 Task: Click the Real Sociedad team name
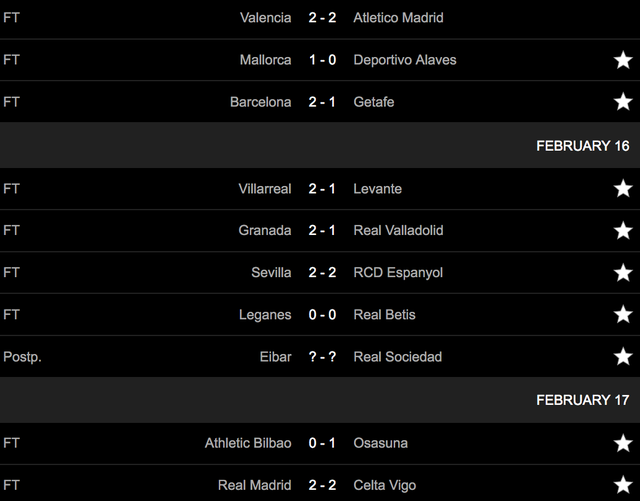tap(397, 356)
